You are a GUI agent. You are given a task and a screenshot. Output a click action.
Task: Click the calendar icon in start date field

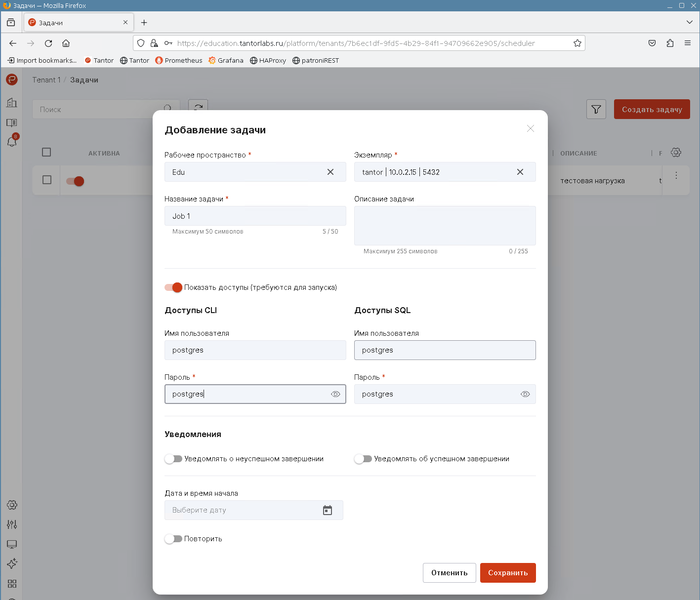point(327,510)
